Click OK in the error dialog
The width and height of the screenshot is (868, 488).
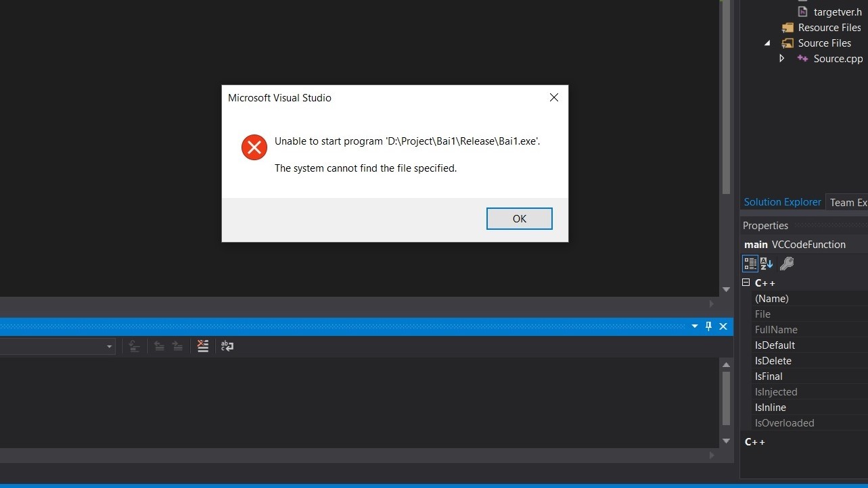tap(519, 218)
